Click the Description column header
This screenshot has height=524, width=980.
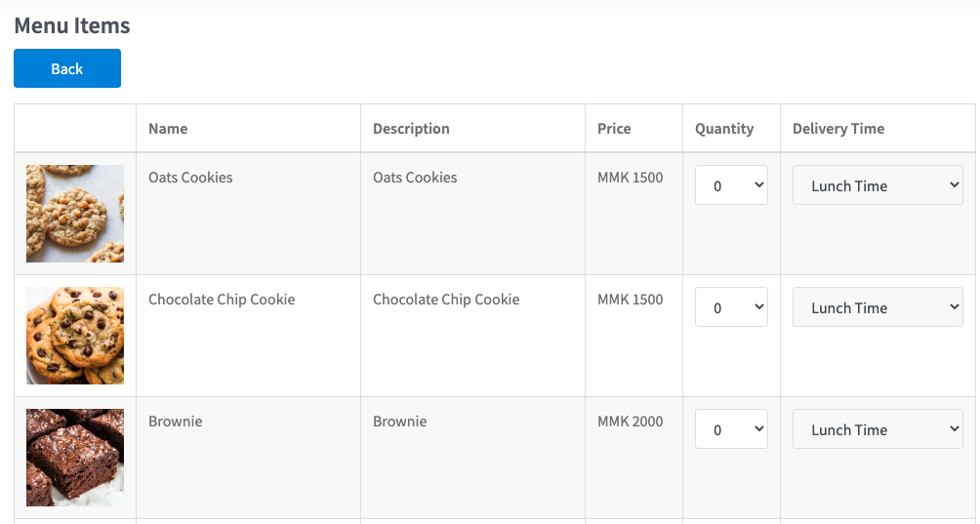click(x=411, y=129)
